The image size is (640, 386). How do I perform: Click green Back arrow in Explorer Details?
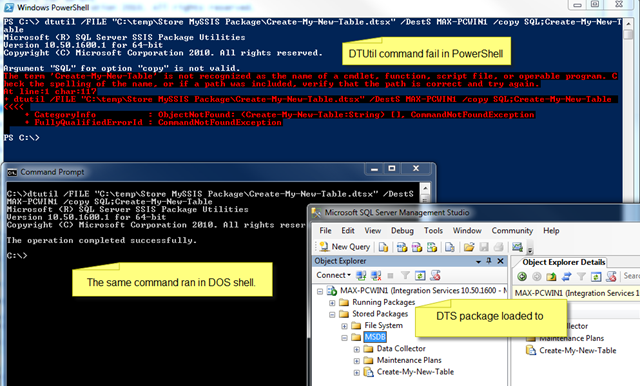[x=522, y=277]
